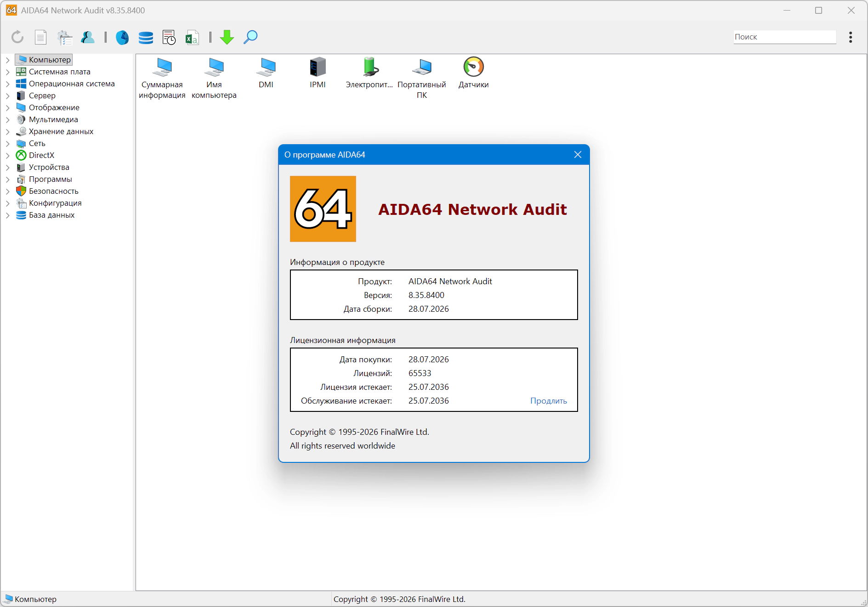This screenshot has width=868, height=607.
Task: Expand the Компьютер tree node
Action: coord(7,60)
